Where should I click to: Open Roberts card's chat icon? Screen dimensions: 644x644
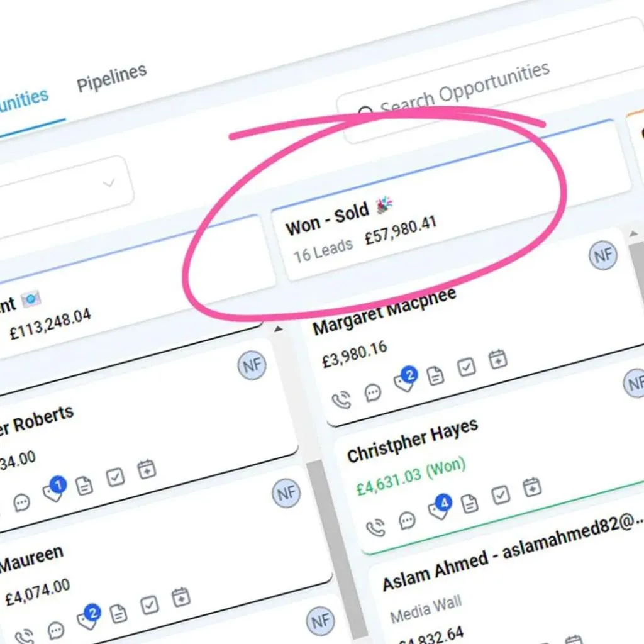[21, 502]
